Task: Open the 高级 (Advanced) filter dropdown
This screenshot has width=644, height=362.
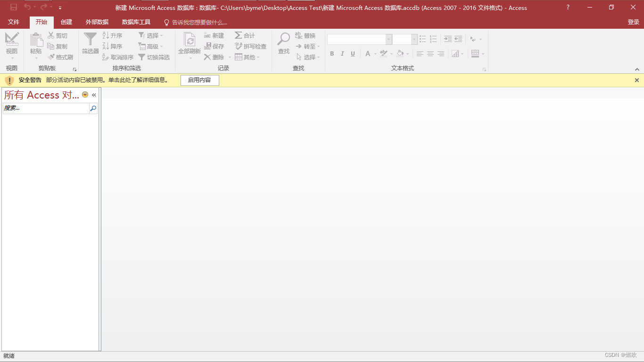Action: tap(151, 46)
